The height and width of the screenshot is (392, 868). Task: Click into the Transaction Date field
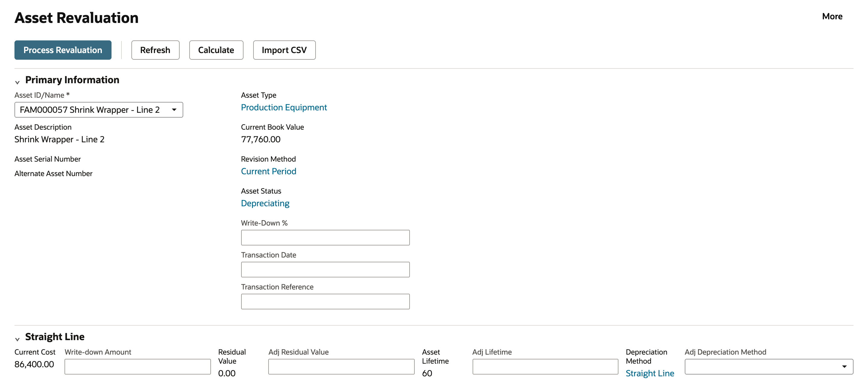click(x=325, y=270)
